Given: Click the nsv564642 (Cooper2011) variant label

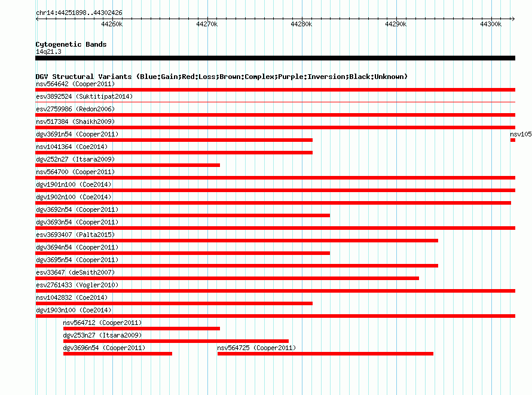Looking at the screenshot, I should point(75,84).
